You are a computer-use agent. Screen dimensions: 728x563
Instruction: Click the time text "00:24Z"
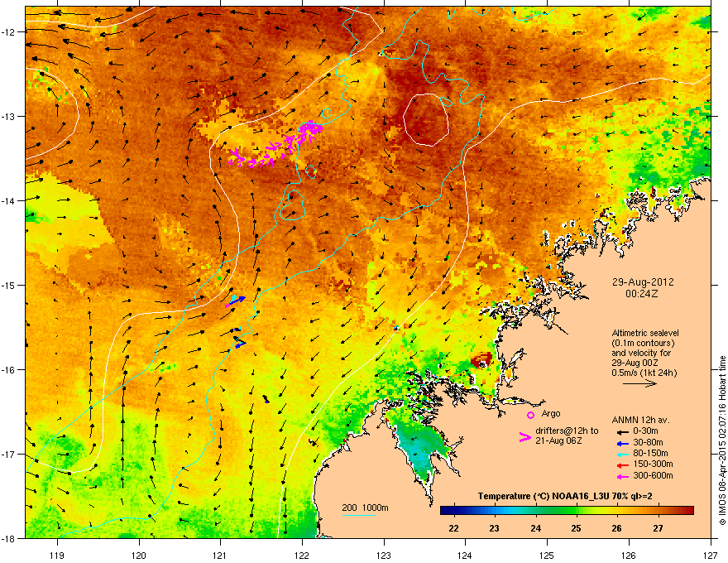(x=642, y=294)
